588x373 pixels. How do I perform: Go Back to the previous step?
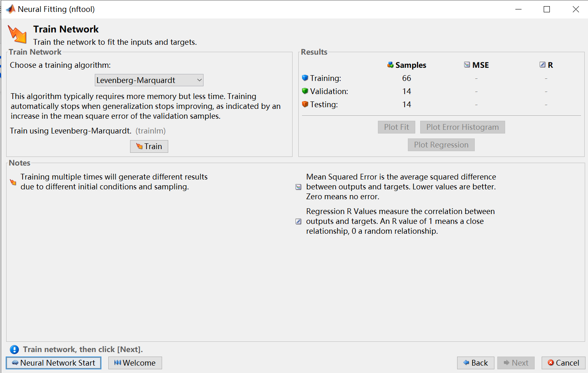pyautogui.click(x=476, y=363)
